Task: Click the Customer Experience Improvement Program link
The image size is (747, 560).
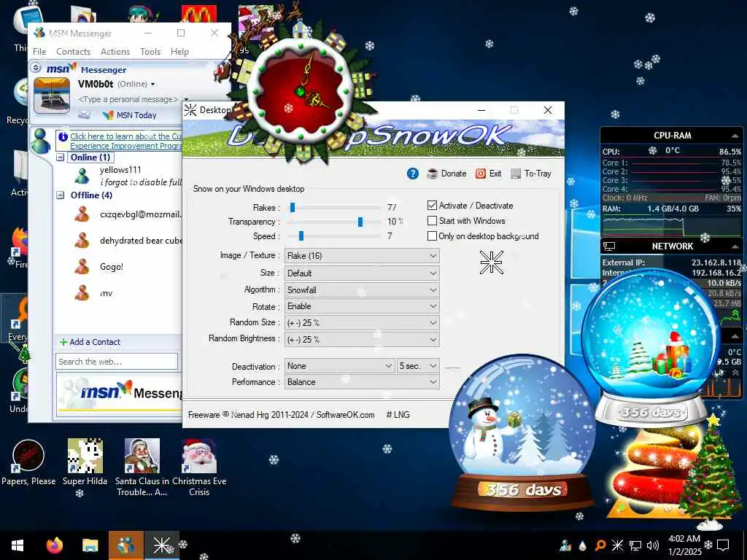Action: [125, 141]
